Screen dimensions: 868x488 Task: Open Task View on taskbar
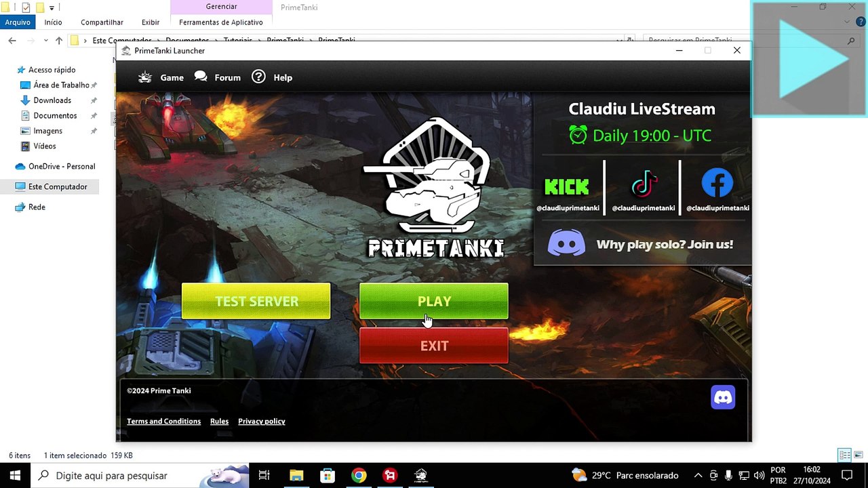point(264,475)
